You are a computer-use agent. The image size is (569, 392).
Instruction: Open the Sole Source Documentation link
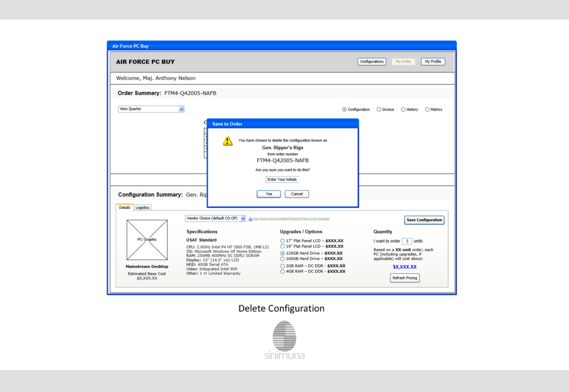291,219
